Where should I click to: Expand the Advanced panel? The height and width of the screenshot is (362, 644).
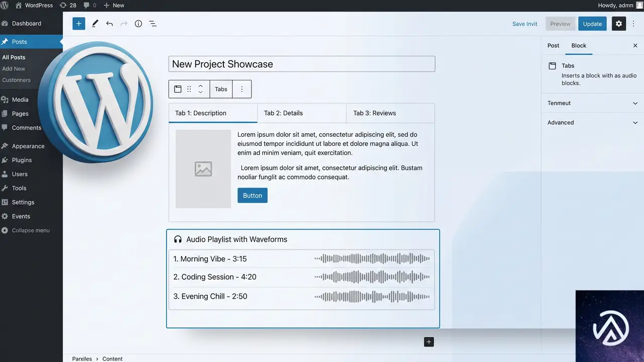pos(593,122)
